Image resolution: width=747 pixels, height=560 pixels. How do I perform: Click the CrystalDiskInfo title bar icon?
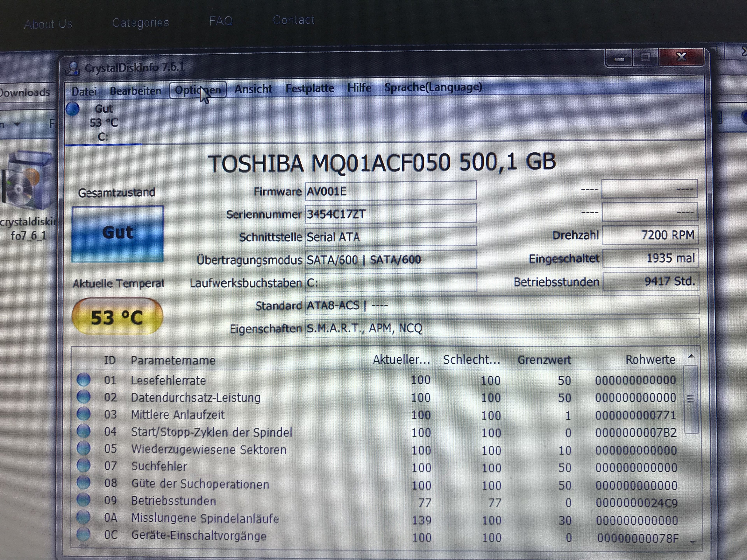73,68
